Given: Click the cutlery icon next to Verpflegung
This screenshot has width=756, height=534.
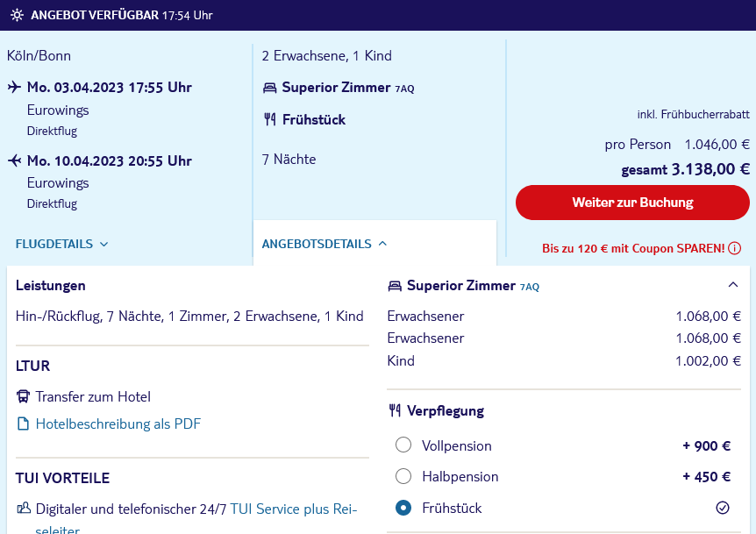Looking at the screenshot, I should point(395,410).
